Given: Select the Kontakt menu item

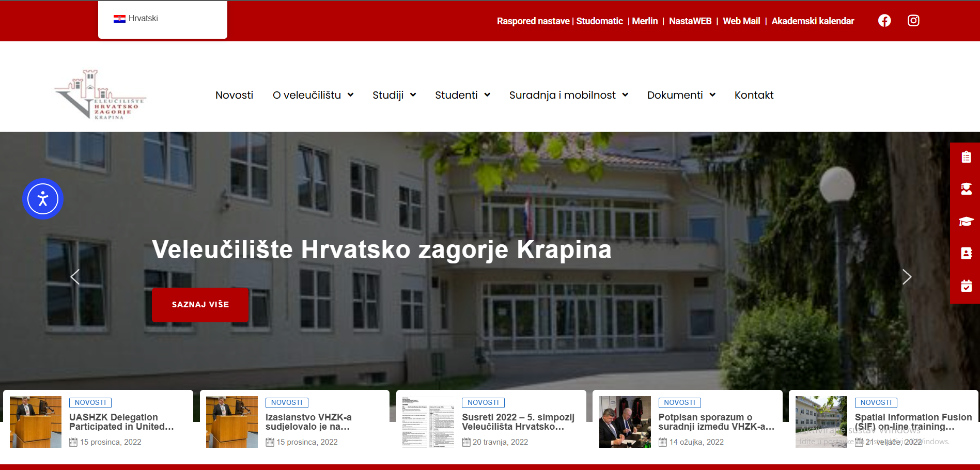Looking at the screenshot, I should pos(754,95).
